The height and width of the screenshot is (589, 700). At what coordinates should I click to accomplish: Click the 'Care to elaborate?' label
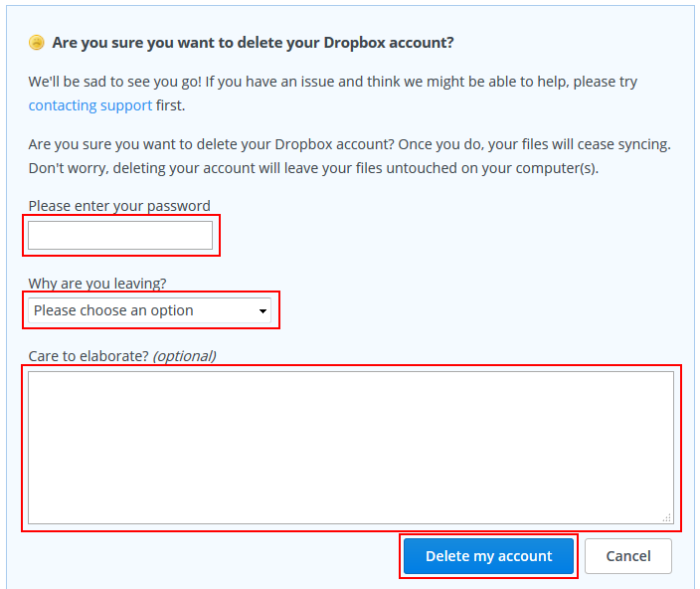(87, 355)
